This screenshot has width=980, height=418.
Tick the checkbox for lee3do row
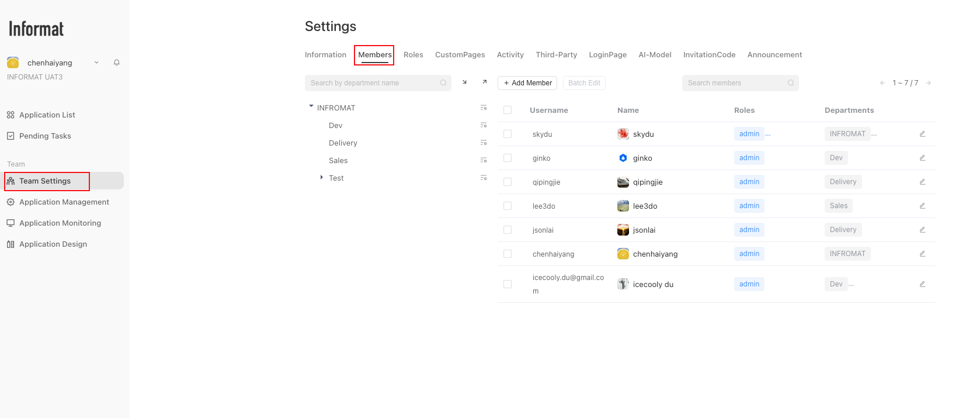508,206
